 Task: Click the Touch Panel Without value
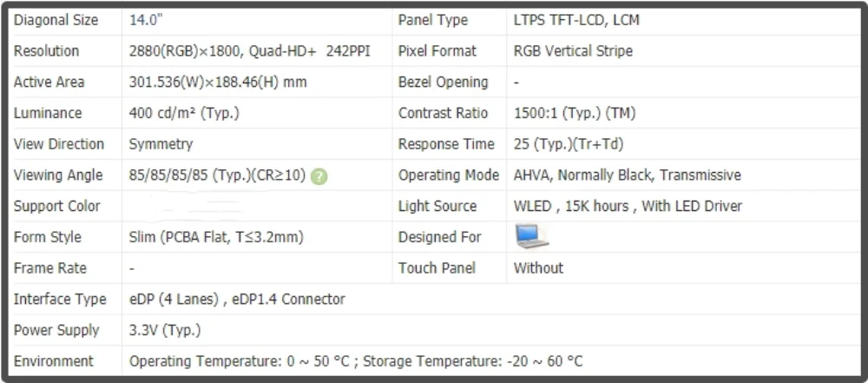click(x=538, y=268)
